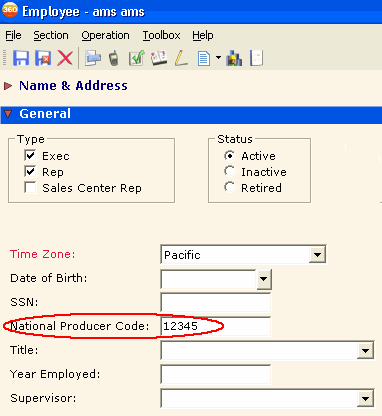
Task: Click the blue floppy disk Save icon
Action: click(x=21, y=58)
